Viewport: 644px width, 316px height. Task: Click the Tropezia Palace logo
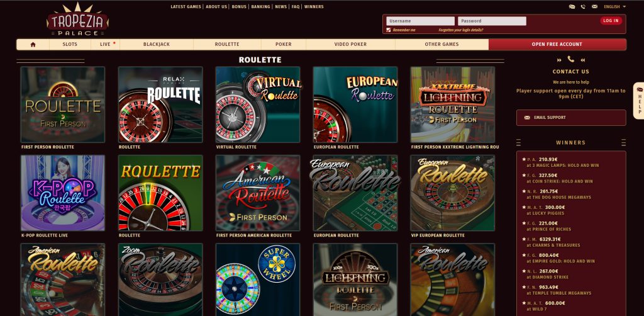click(x=77, y=20)
